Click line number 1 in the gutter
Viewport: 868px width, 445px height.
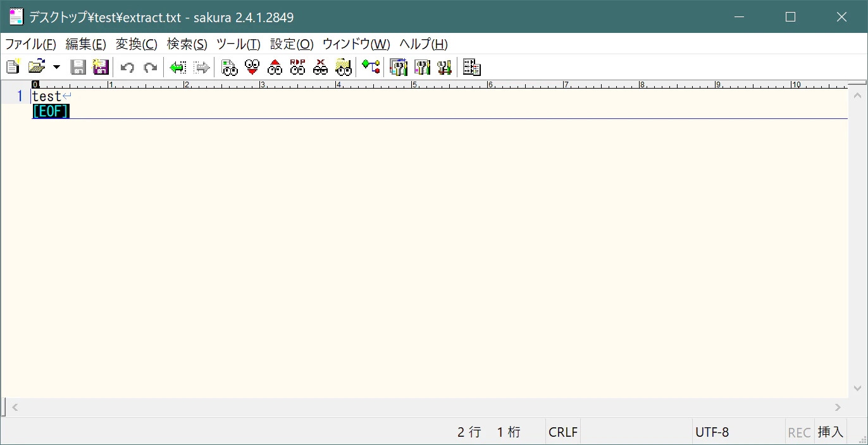tap(20, 96)
